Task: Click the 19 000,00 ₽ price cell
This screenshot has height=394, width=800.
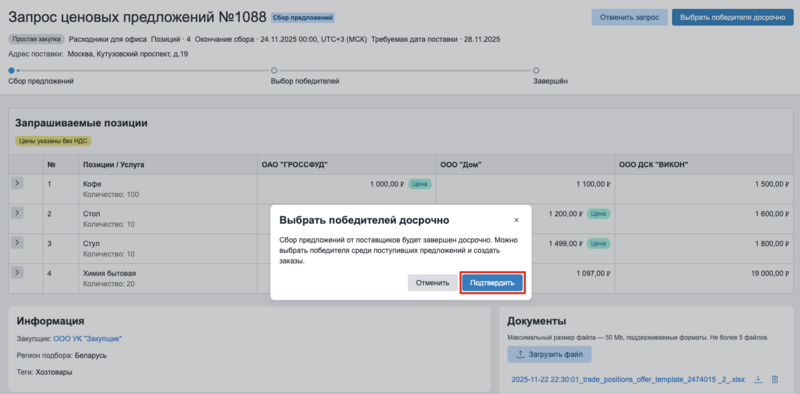Action: tap(770, 273)
